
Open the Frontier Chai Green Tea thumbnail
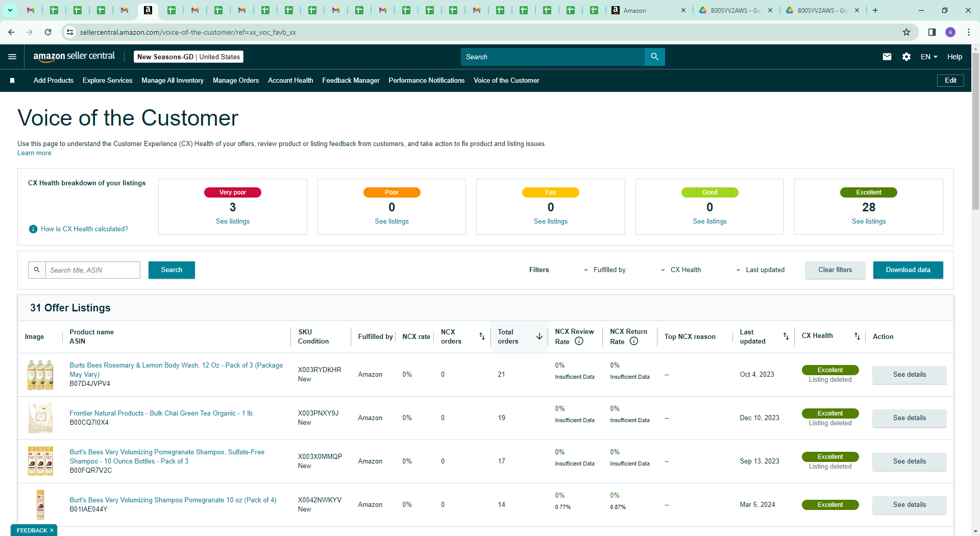[x=40, y=418]
